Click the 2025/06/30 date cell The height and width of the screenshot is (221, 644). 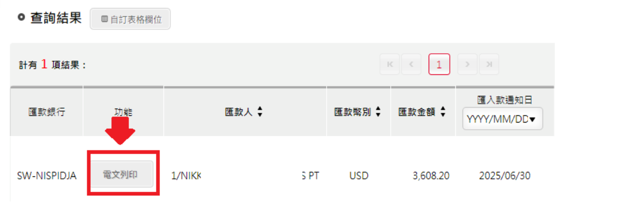[505, 176]
